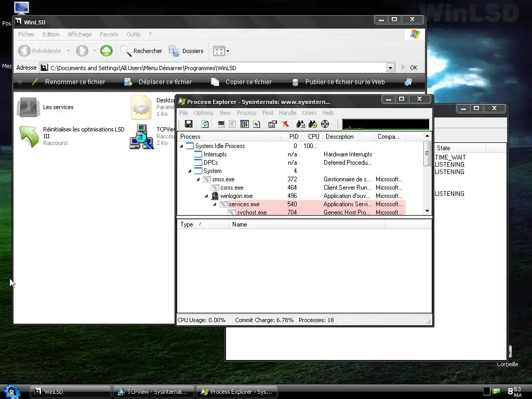Open the Outils menu in WinLSD window
Screen dimensions: 532x399
click(x=134, y=34)
